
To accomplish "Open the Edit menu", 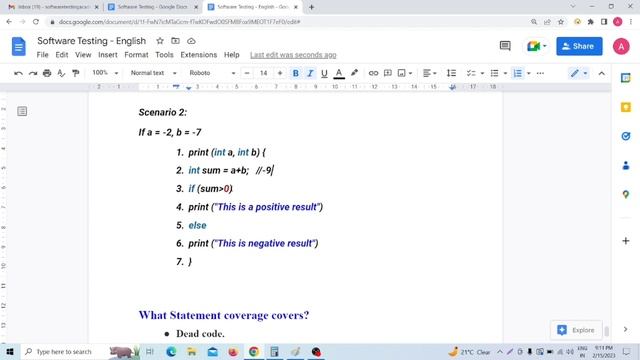I will (62, 55).
